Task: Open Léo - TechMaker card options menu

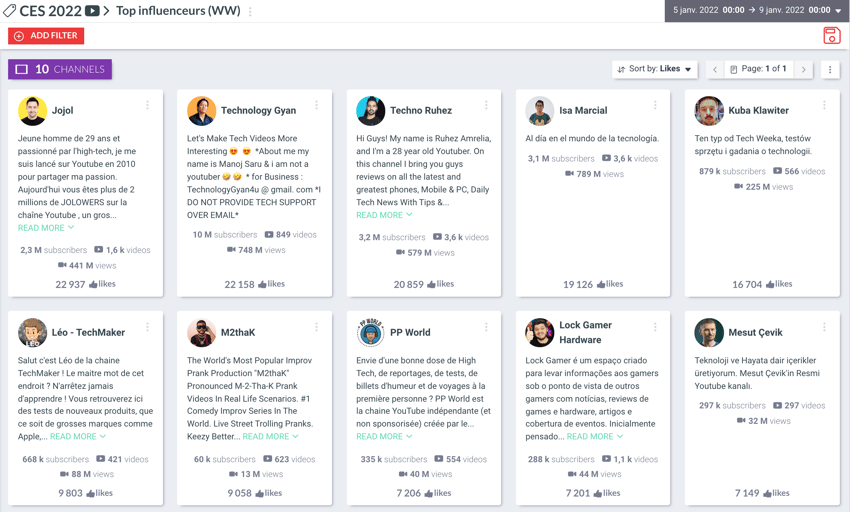Action: tap(147, 327)
